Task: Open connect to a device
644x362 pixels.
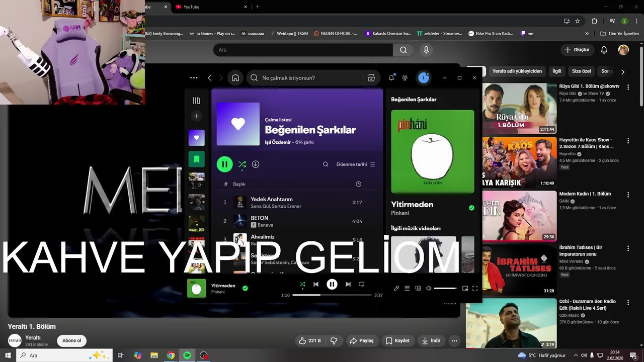Action: tap(418, 288)
